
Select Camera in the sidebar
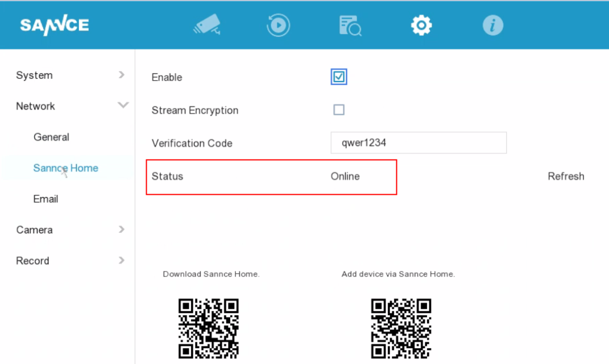click(x=34, y=230)
